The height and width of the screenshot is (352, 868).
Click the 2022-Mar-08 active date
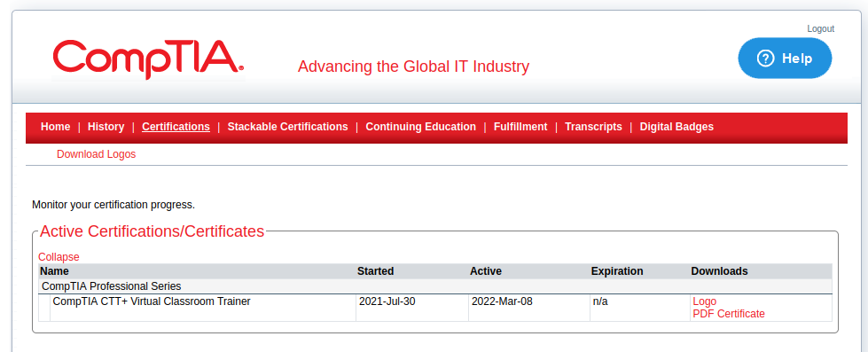pyautogui.click(x=502, y=301)
